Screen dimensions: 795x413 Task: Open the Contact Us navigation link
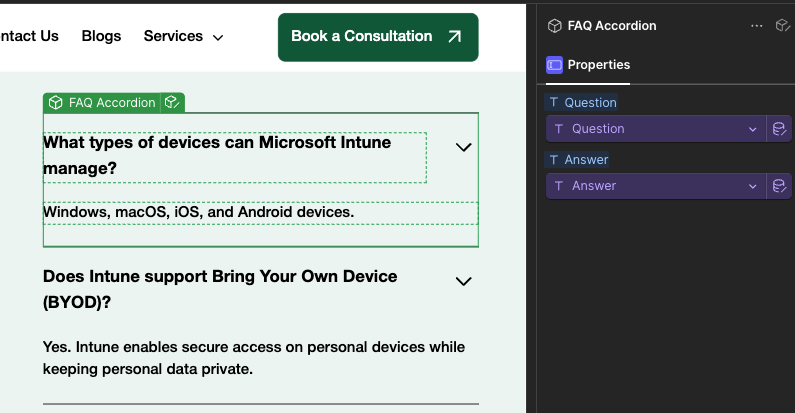tap(29, 36)
